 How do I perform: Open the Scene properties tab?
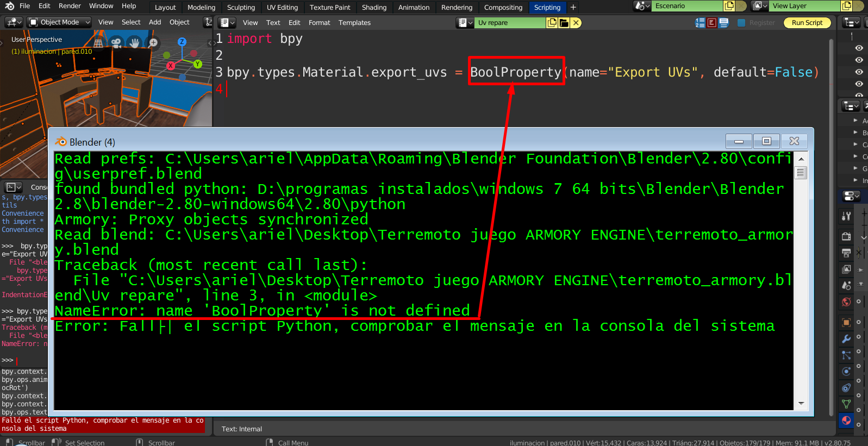[x=846, y=285]
